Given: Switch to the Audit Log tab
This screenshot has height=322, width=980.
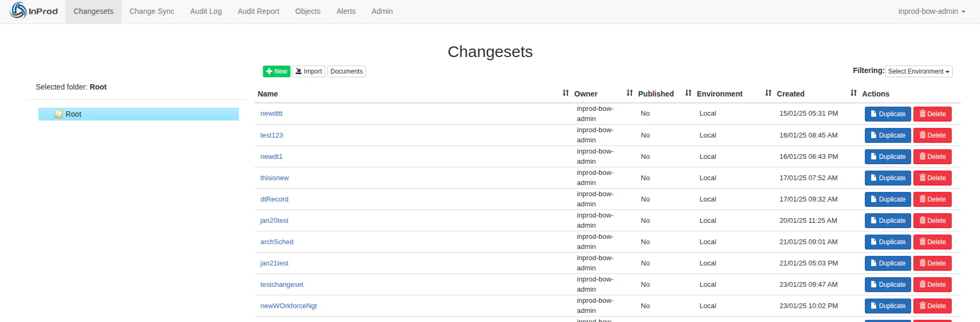Looking at the screenshot, I should tap(206, 11).
